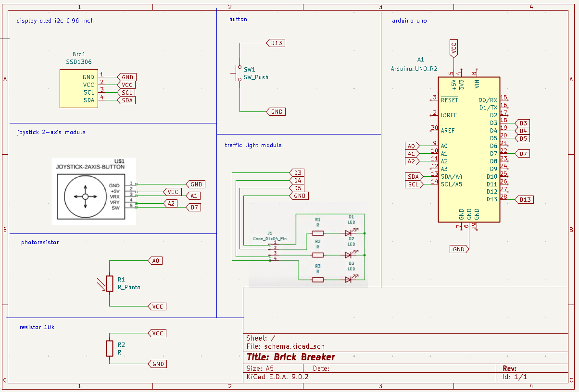Click the GND label below the Arduino
The image size is (579, 392).
point(458,249)
